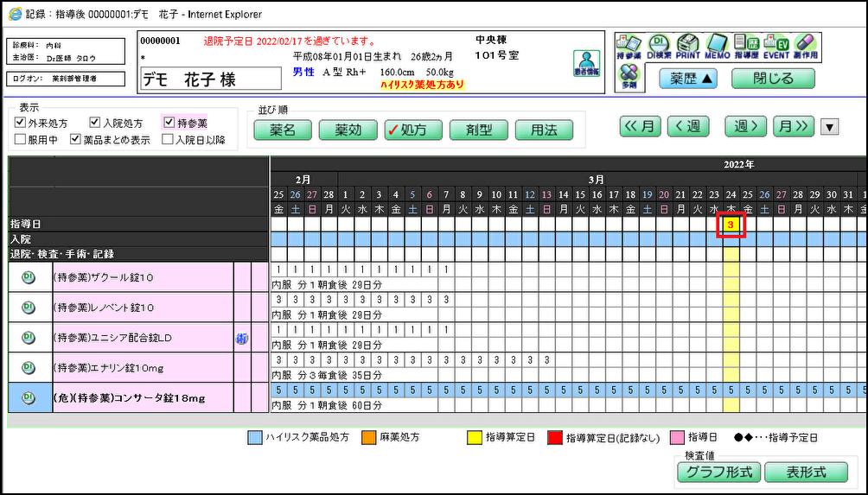Open the EVENT icon
The width and height of the screenshot is (868, 495).
[x=776, y=47]
